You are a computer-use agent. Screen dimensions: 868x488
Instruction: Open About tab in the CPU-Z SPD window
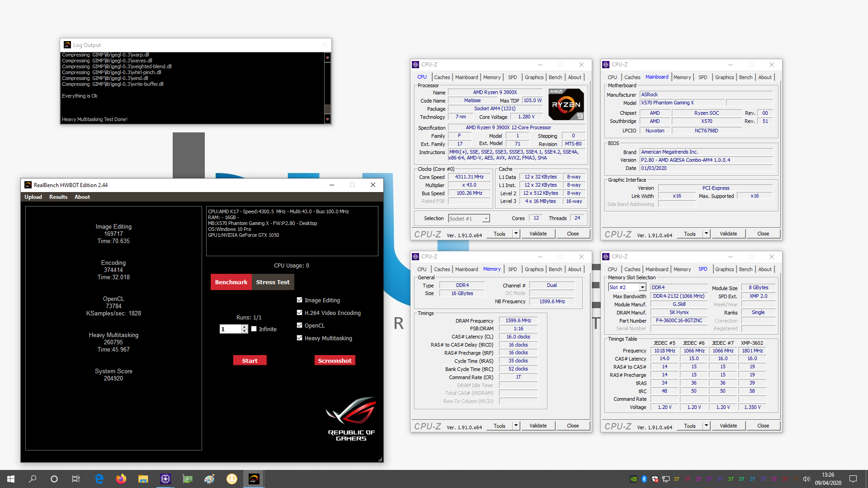(x=765, y=269)
